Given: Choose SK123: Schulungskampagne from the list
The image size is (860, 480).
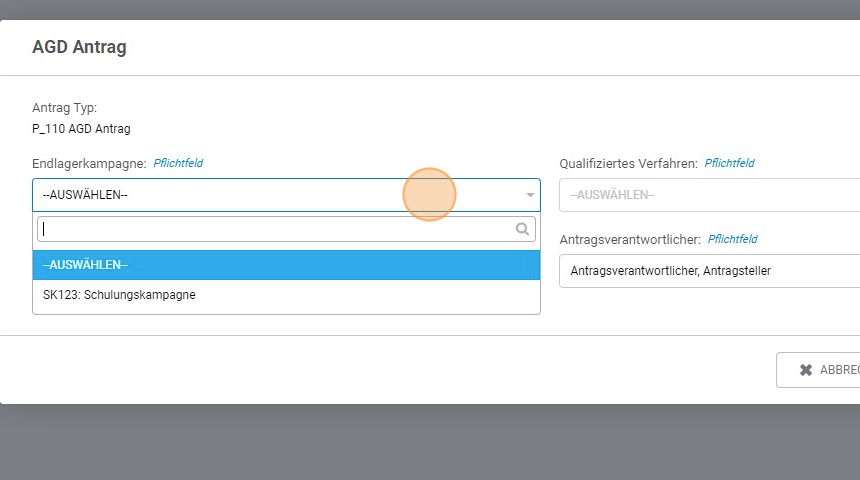Looking at the screenshot, I should [120, 295].
